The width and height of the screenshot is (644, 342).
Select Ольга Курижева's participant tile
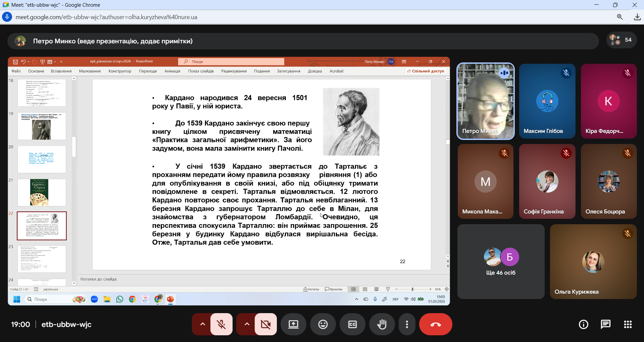pos(593,262)
